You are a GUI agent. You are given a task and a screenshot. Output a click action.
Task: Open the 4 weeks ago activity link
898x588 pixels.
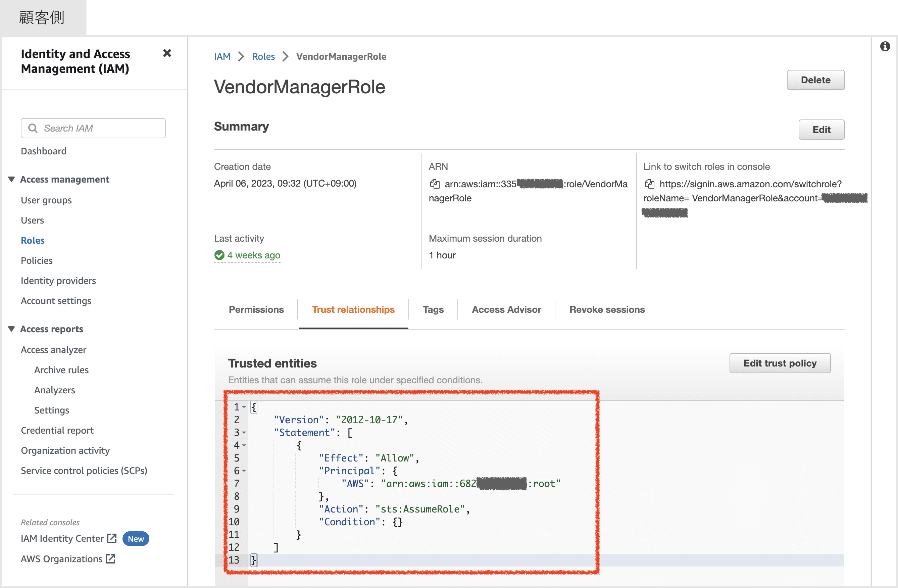[254, 255]
